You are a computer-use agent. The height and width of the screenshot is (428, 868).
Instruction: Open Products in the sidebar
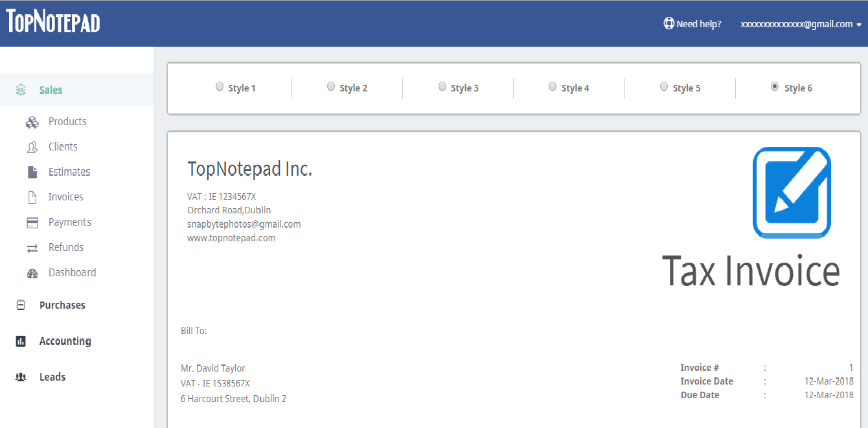(x=67, y=121)
